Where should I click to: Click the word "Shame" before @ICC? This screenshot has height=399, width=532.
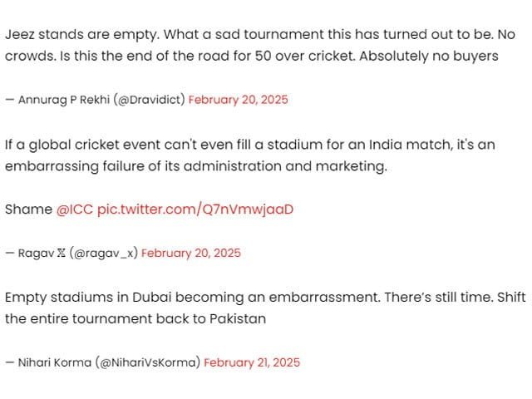[28, 209]
